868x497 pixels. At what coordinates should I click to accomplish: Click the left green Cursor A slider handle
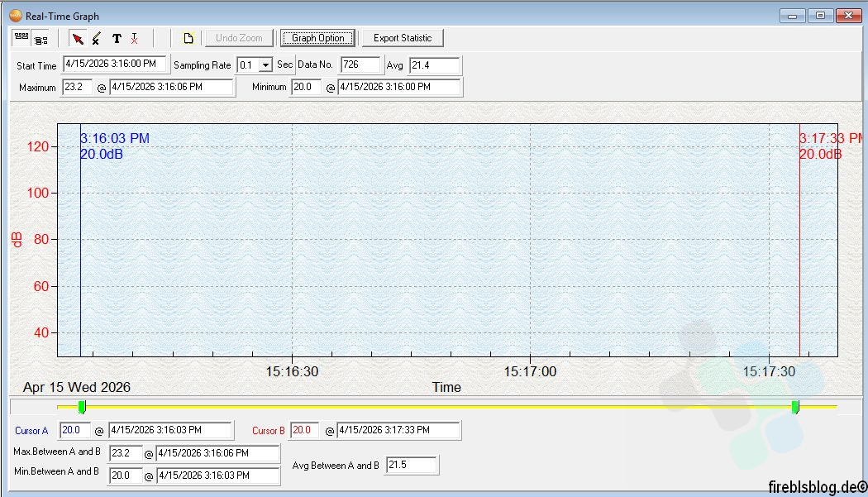(x=82, y=407)
